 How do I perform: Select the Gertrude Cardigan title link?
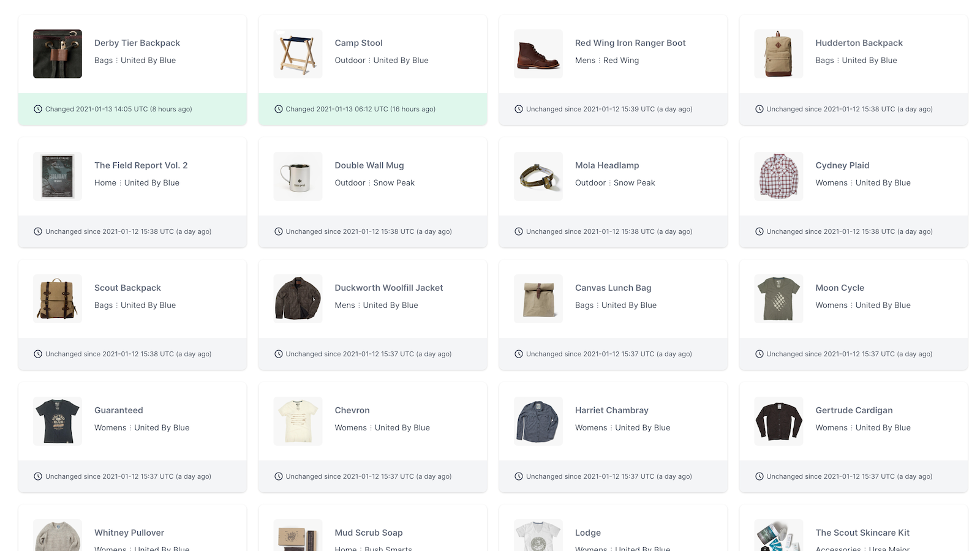click(854, 410)
